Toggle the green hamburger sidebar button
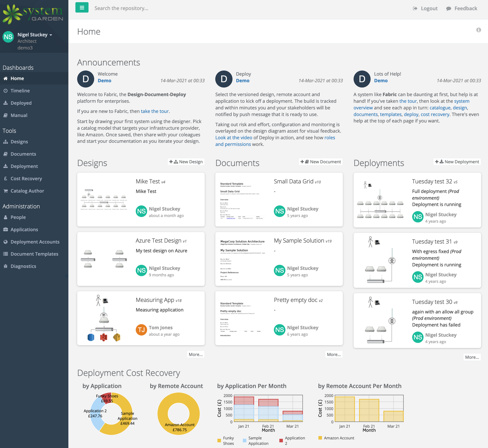Image resolution: width=488 pixels, height=448 pixels. tap(82, 8)
